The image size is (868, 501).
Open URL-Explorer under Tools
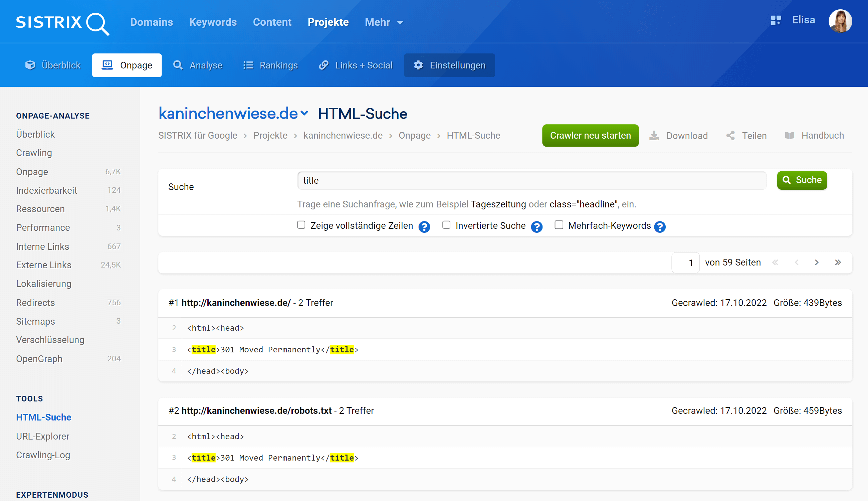[x=43, y=436]
